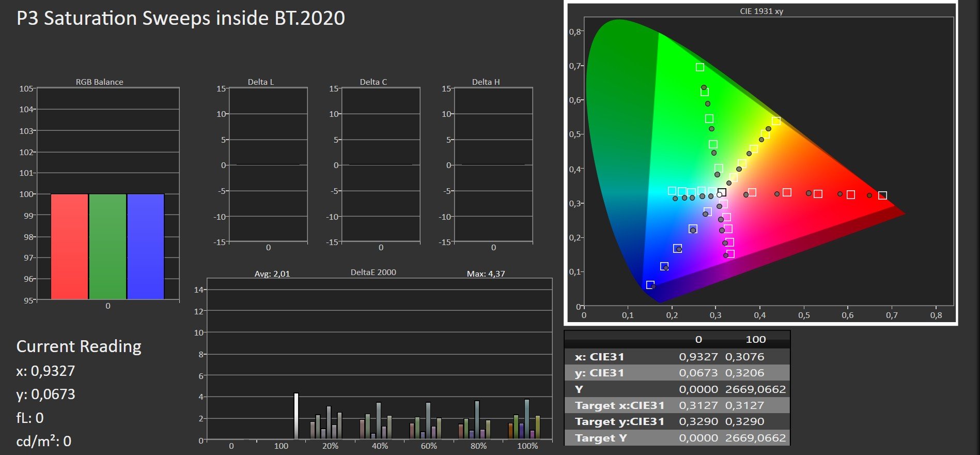Click the "Target x:CIE31" row label
Screen dimensions: 980x455
pos(619,405)
